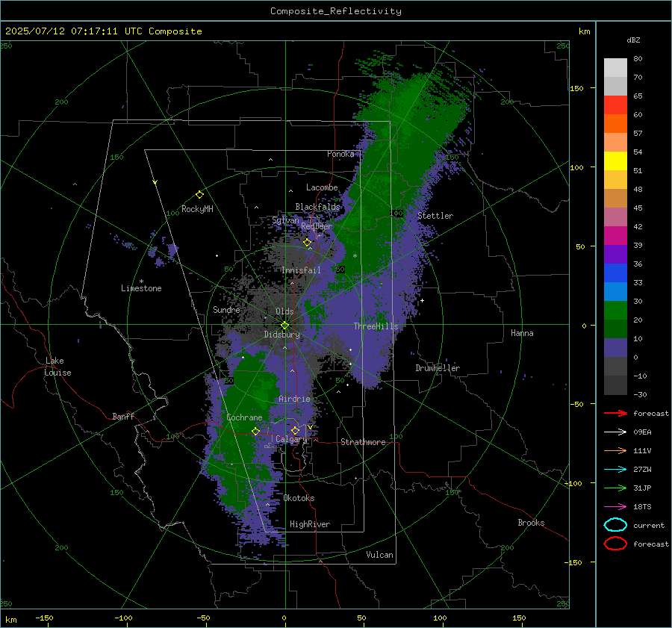Click the Banff city label

point(123,417)
